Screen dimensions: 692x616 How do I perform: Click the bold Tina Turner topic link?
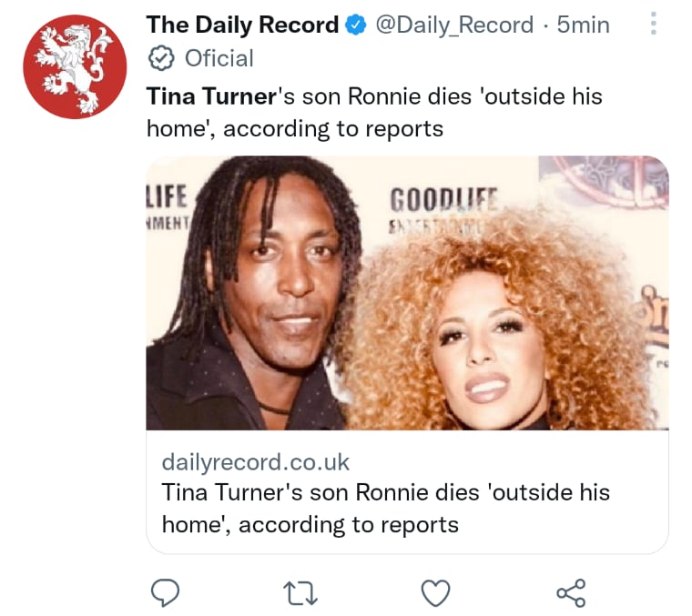211,96
